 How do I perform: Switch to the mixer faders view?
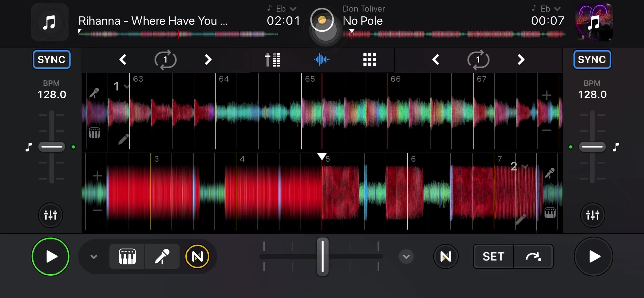(273, 60)
